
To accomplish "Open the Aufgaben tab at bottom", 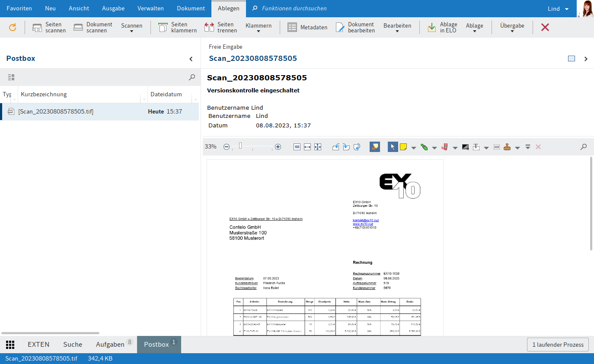I will [x=110, y=344].
